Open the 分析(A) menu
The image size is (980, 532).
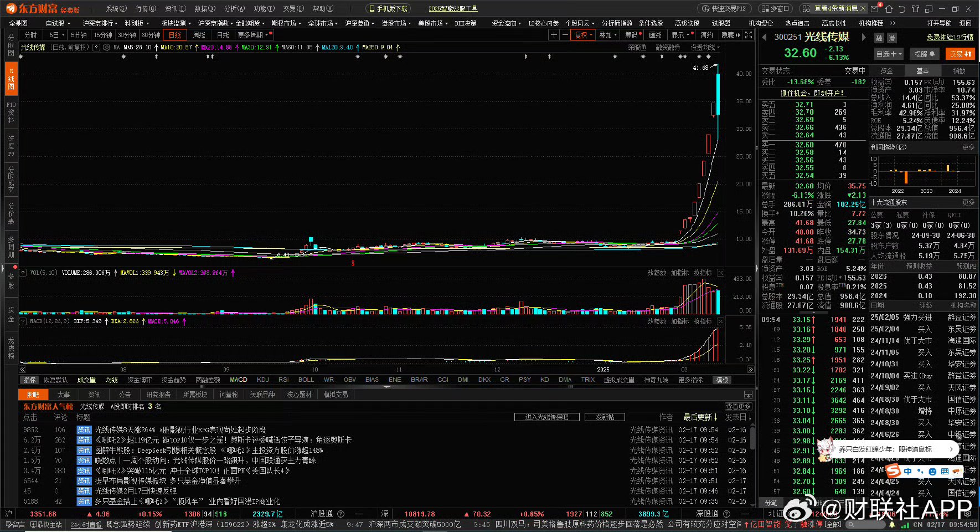pos(234,9)
